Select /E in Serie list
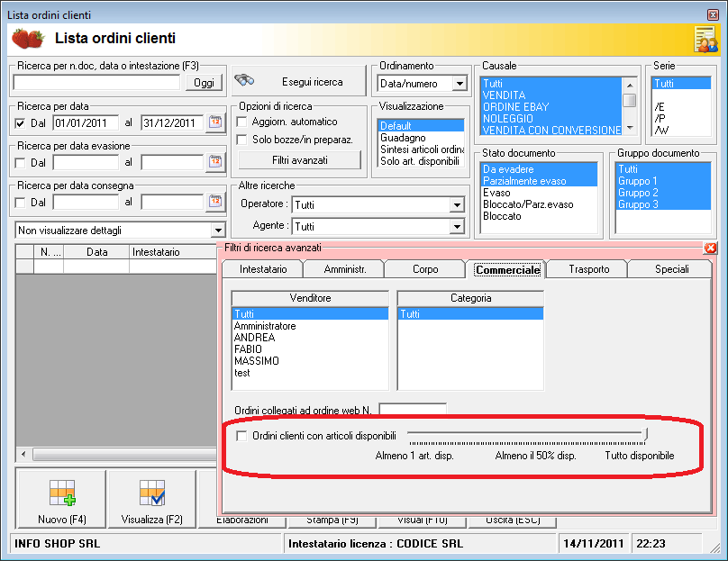 pyautogui.click(x=681, y=107)
